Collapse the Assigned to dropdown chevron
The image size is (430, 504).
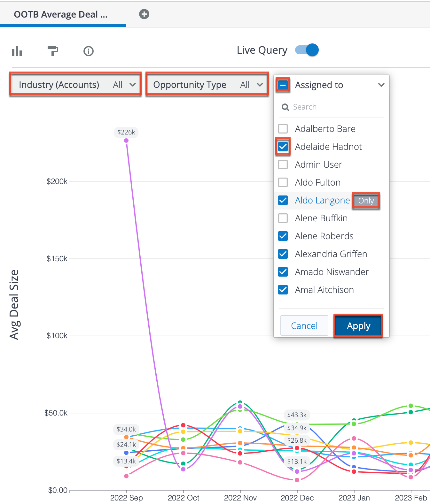[x=381, y=85]
